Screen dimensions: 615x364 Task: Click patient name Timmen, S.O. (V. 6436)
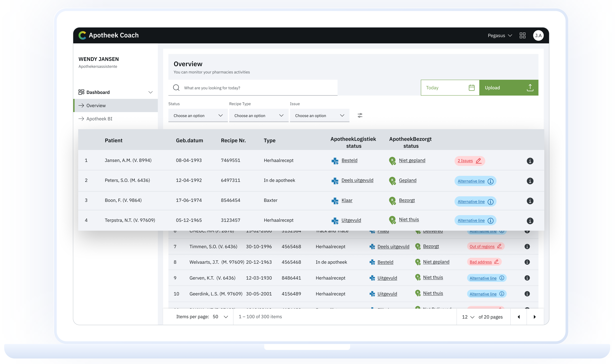(213, 247)
